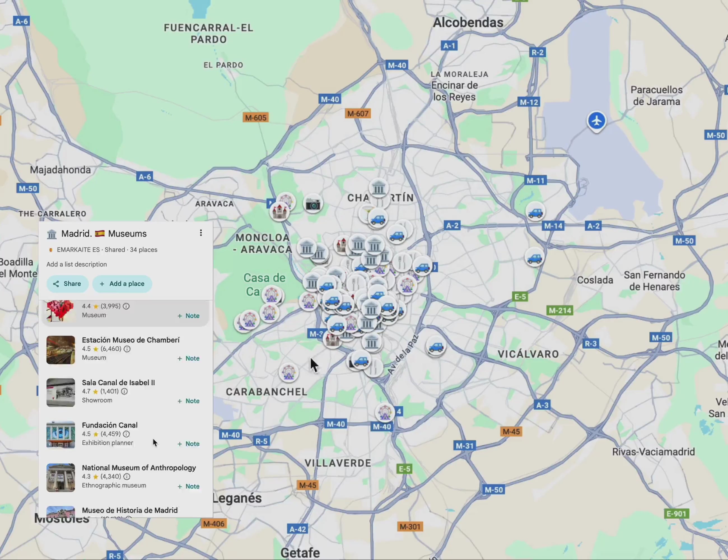Share the Madrid Museums list
This screenshot has width=728, height=560.
click(x=67, y=284)
